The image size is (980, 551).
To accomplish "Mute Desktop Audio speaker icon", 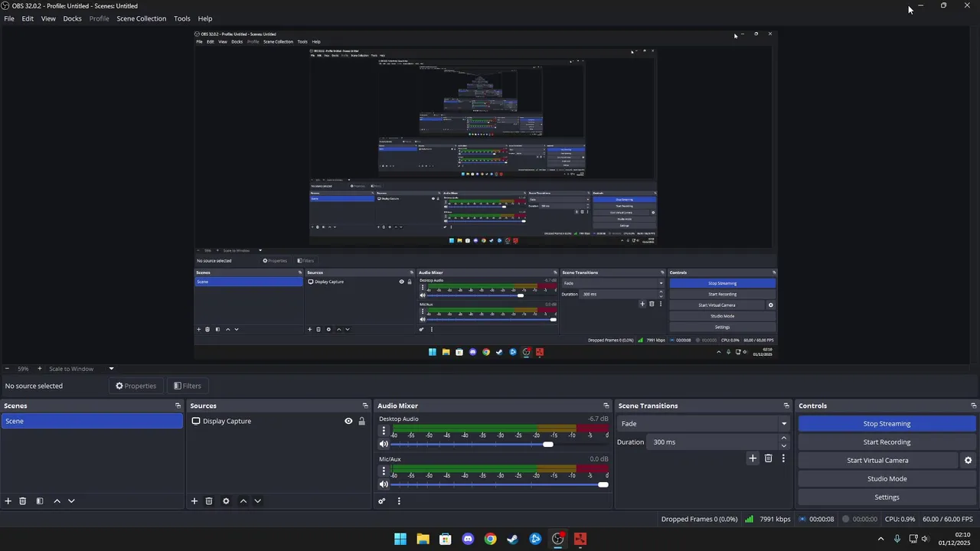I will [384, 444].
